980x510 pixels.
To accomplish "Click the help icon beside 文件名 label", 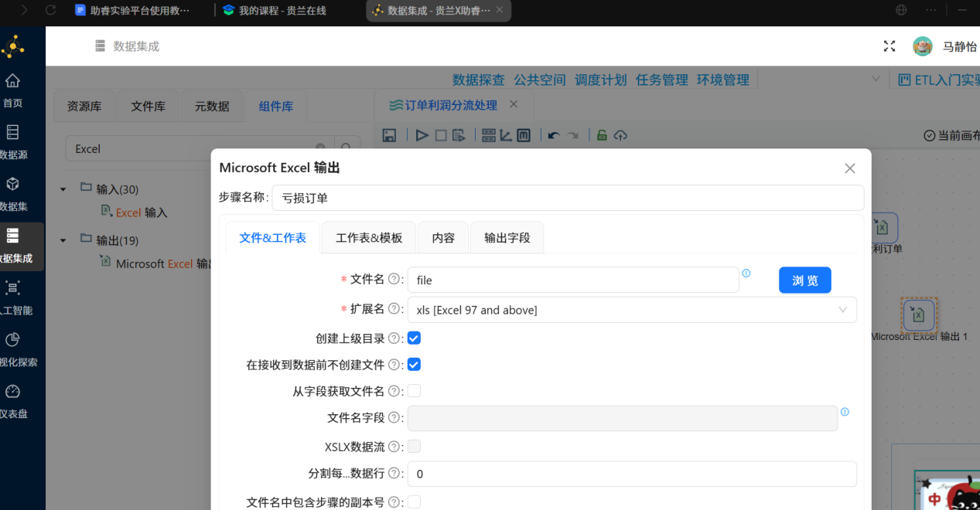I will pos(394,279).
